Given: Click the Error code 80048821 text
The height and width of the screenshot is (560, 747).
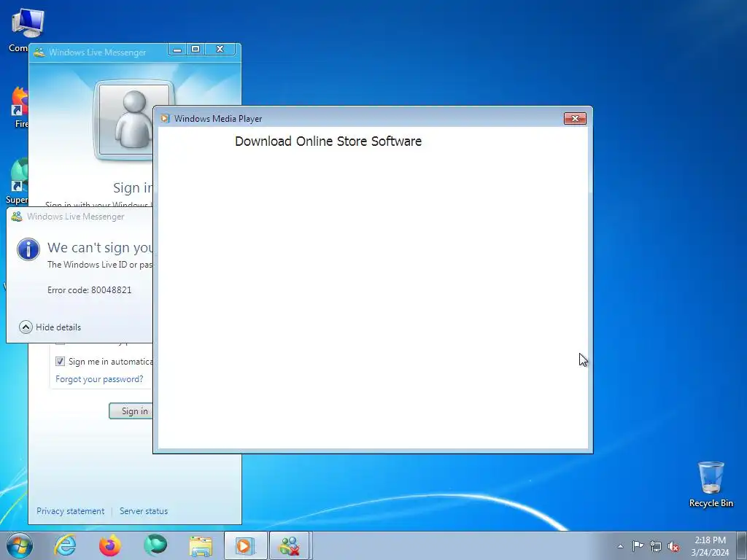Looking at the screenshot, I should (89, 290).
